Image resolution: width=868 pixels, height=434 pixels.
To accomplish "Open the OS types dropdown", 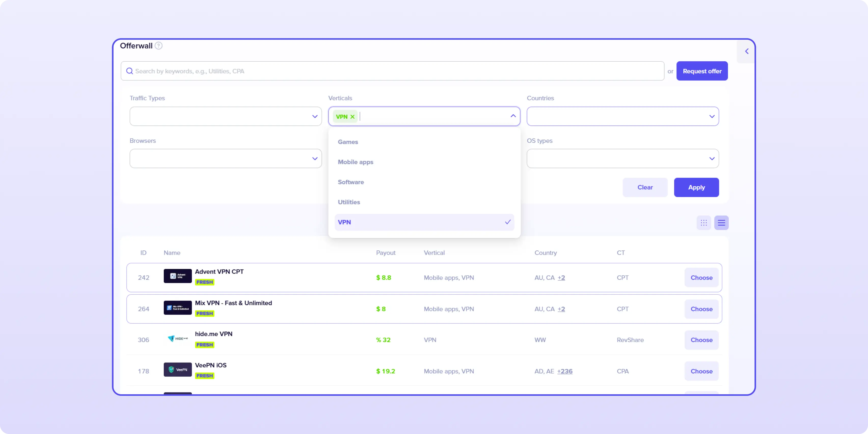I will (622, 159).
